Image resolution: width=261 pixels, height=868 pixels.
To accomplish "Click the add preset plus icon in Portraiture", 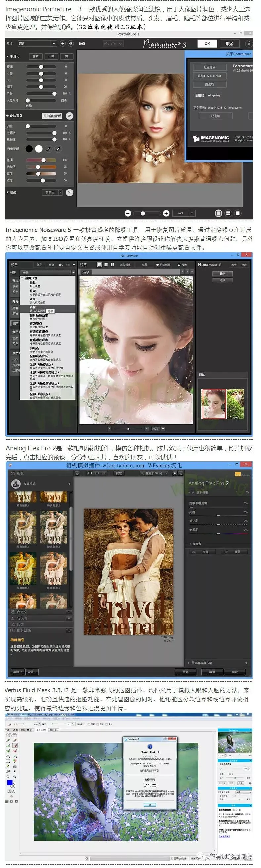I will click(63, 43).
